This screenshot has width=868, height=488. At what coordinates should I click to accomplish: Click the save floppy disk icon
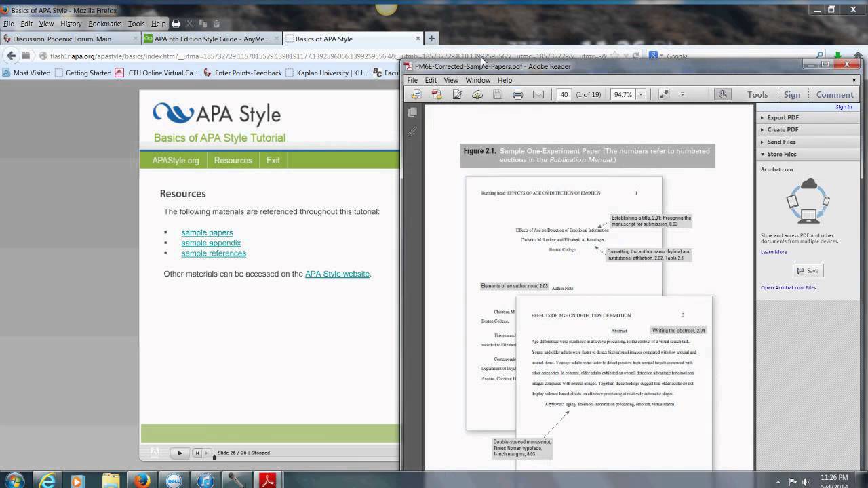coord(498,94)
